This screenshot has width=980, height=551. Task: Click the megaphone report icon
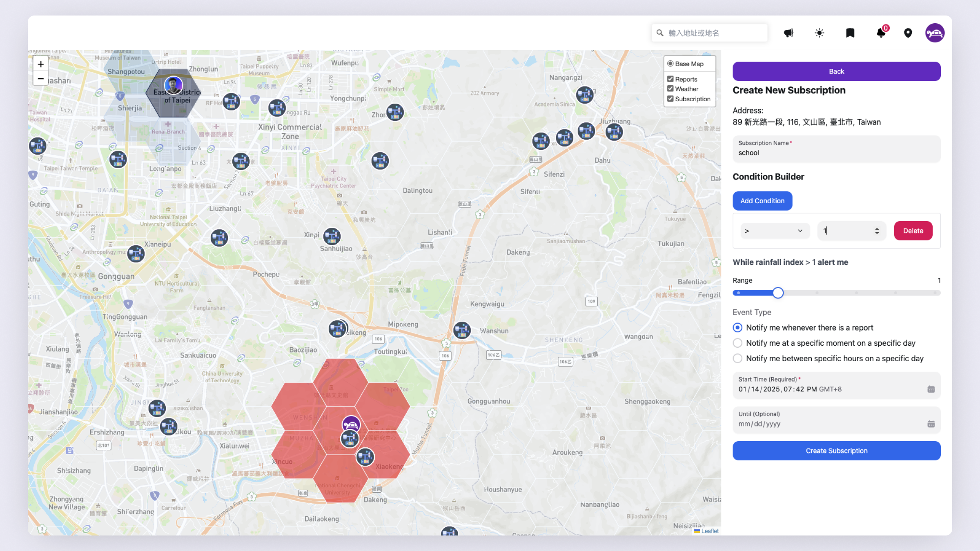[x=788, y=33]
